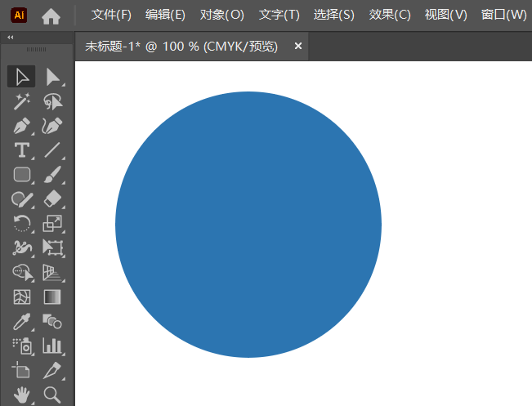Screen dimensions: 532x406
Task: Choose the Scale tool
Action: (x=52, y=224)
